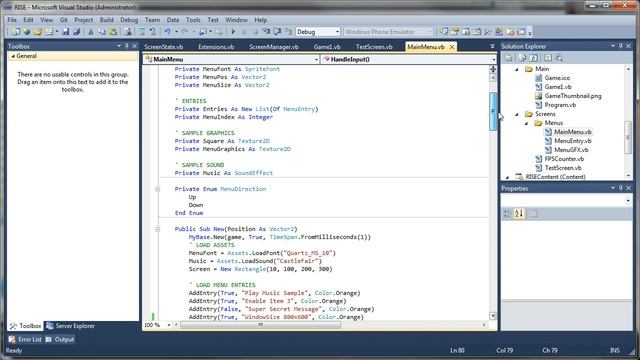
Task: Switch to the TestScreen.vb tab
Action: pyautogui.click(x=374, y=47)
